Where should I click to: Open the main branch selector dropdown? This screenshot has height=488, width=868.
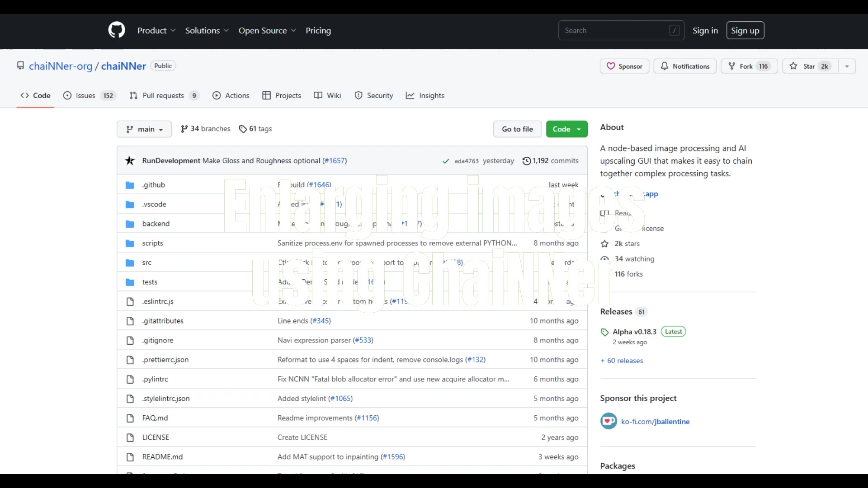(x=144, y=129)
